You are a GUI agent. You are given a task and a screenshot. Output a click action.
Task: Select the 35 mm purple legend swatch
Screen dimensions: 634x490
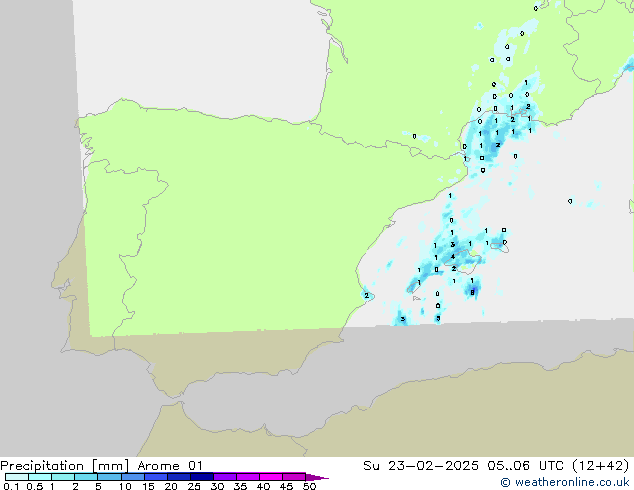(247, 477)
